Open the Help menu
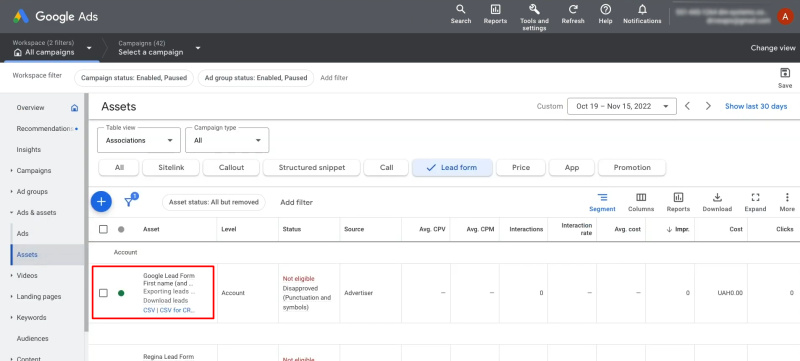Image resolution: width=800 pixels, height=361 pixels. 605,14
